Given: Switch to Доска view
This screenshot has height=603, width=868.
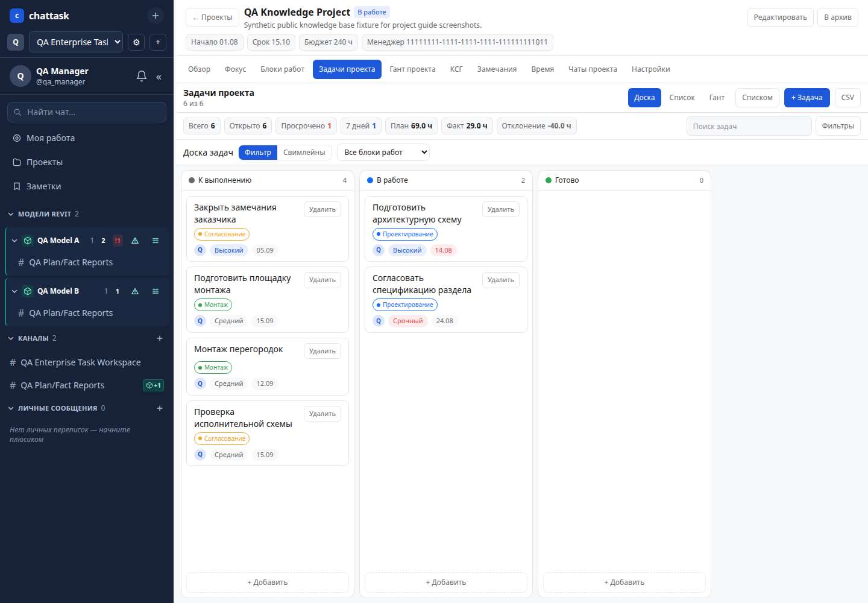Looking at the screenshot, I should pyautogui.click(x=644, y=98).
